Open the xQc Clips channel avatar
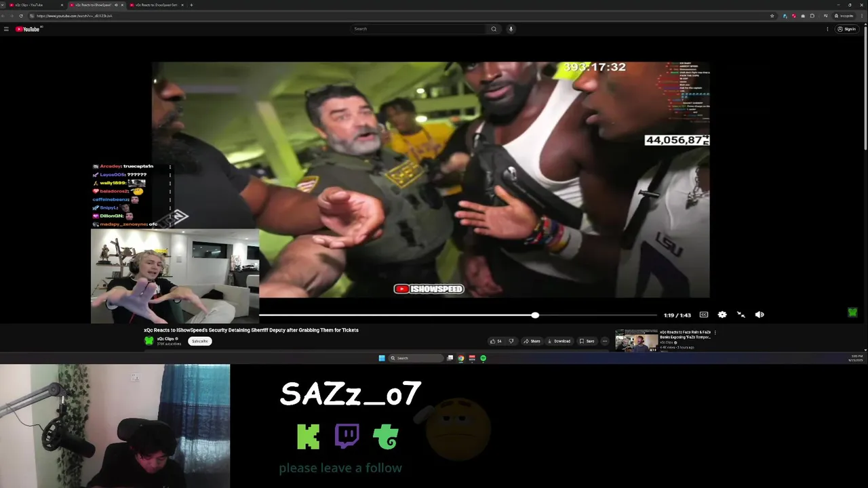This screenshot has height=488, width=868. click(149, 341)
